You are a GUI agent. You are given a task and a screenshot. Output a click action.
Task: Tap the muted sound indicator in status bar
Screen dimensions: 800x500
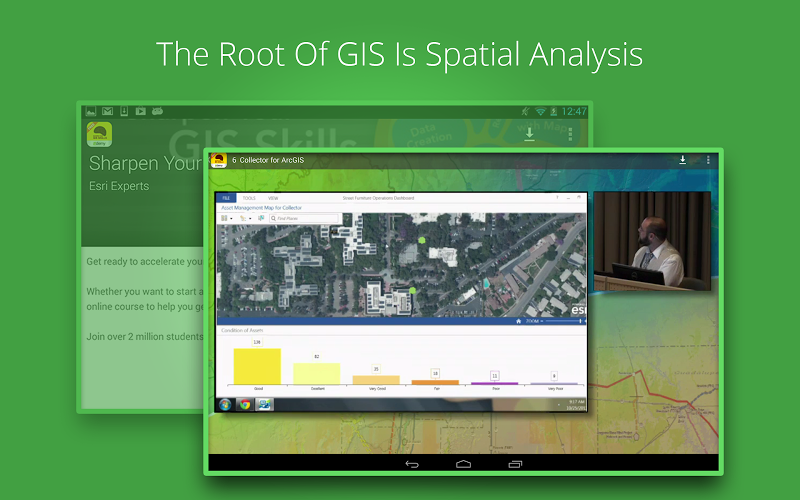(x=526, y=111)
